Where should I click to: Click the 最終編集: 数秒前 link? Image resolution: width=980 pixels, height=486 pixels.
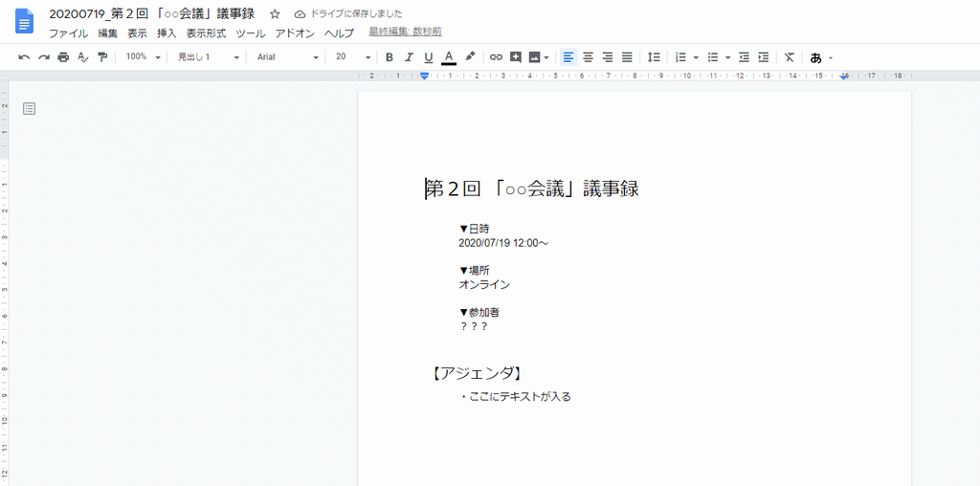[x=405, y=32]
